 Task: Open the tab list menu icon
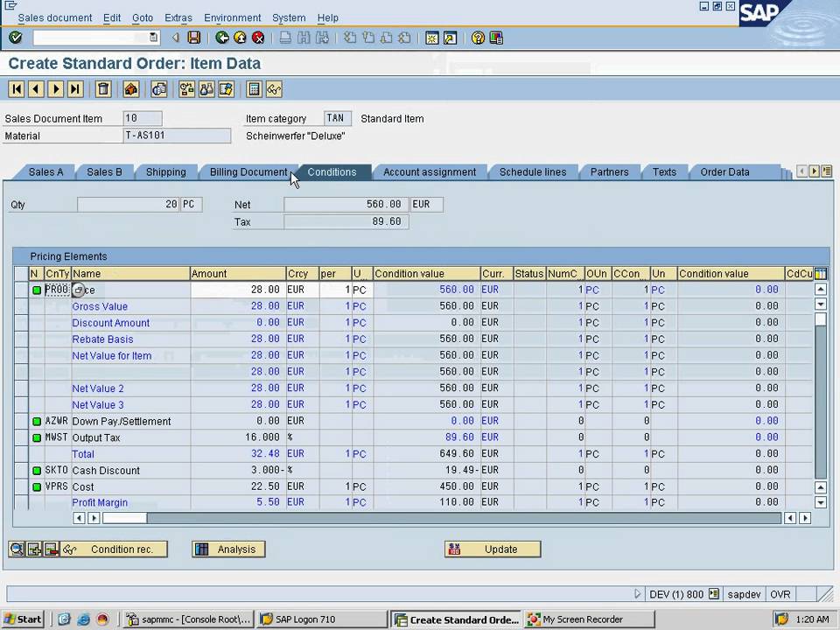[827, 171]
